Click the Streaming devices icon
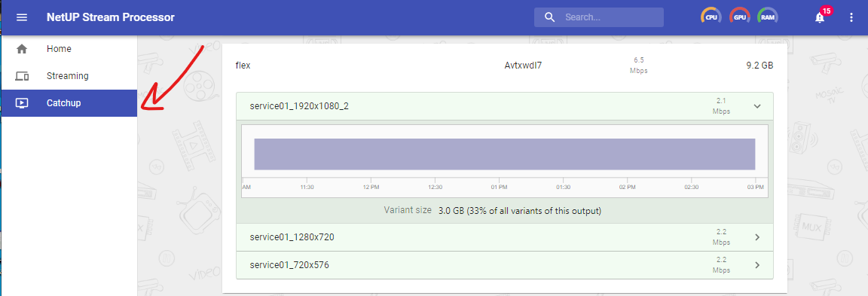The image size is (868, 296). point(22,76)
